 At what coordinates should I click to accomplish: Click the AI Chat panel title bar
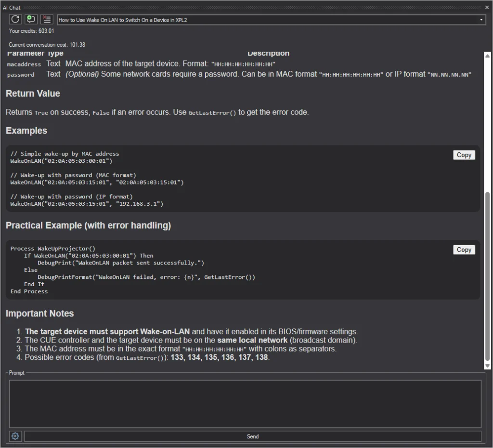241,7
